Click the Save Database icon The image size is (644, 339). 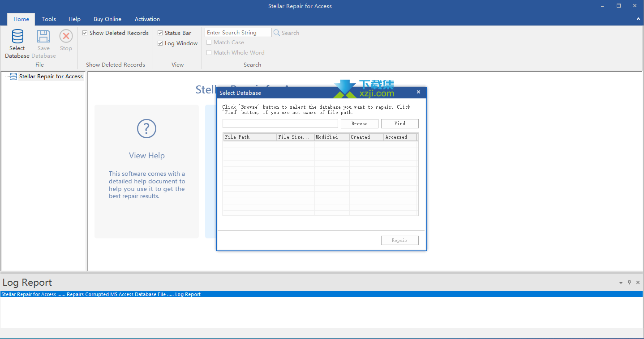[43, 36]
